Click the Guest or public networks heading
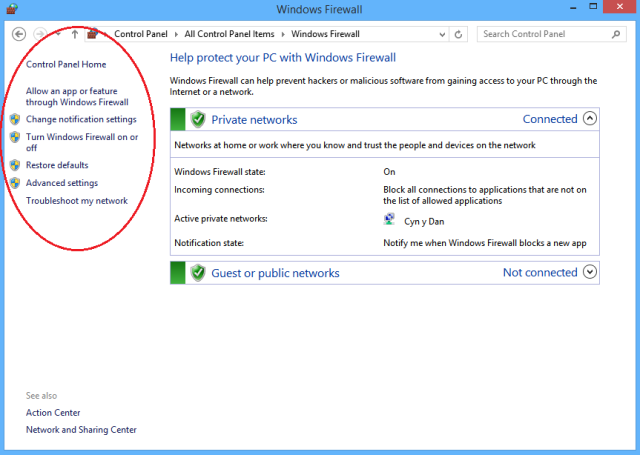 click(275, 273)
